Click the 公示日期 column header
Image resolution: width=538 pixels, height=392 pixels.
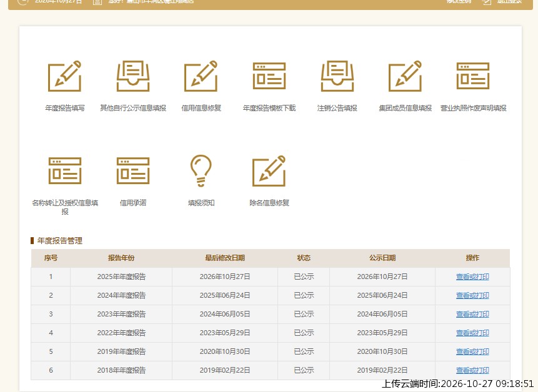click(x=382, y=258)
